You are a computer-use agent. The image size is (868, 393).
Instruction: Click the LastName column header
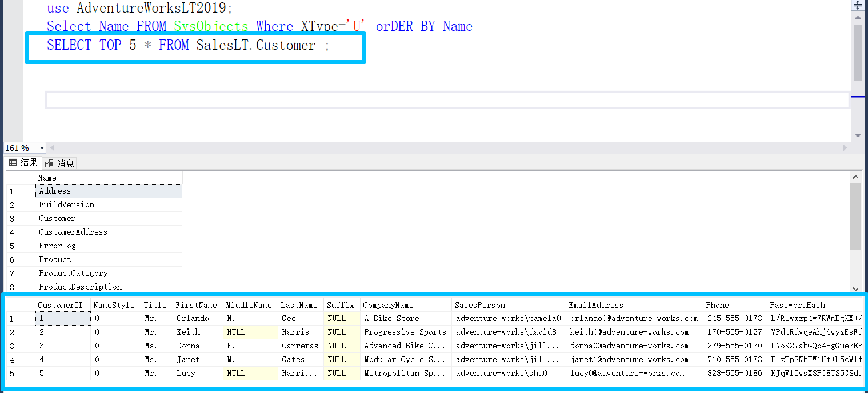pos(301,305)
